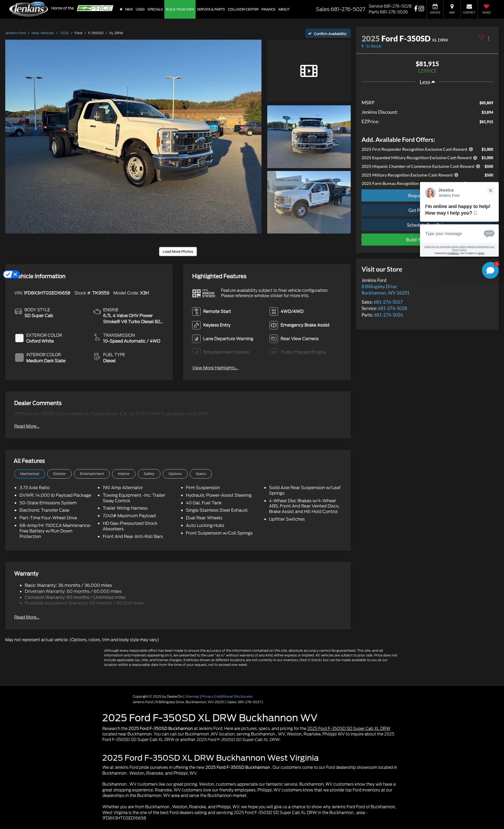Image resolution: width=504 pixels, height=829 pixels.
Task: Click Load More Photos button
Action: click(x=178, y=251)
